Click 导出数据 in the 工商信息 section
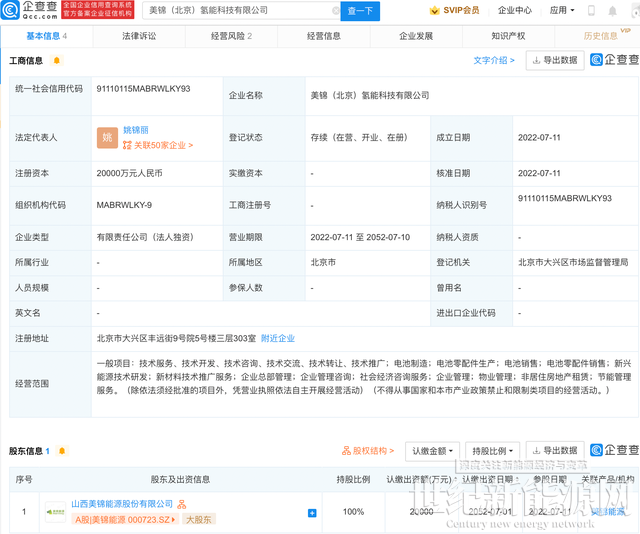The height and width of the screenshot is (534, 640). (555, 60)
